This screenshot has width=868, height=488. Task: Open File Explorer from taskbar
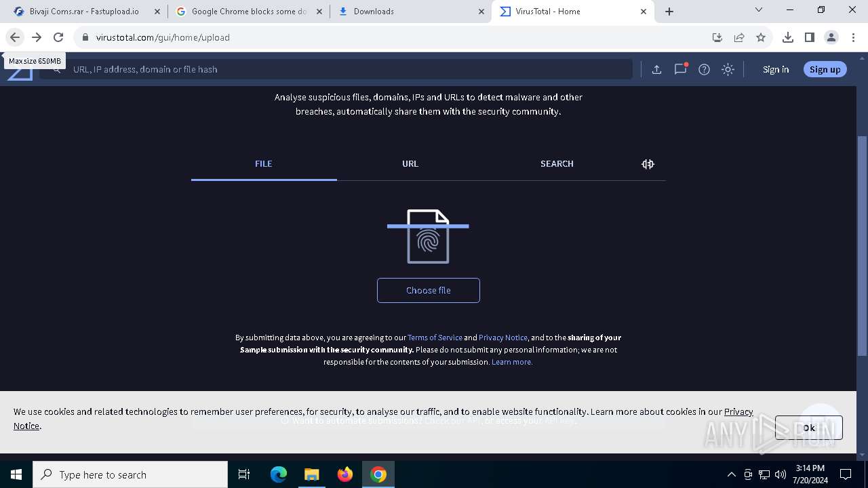click(311, 474)
